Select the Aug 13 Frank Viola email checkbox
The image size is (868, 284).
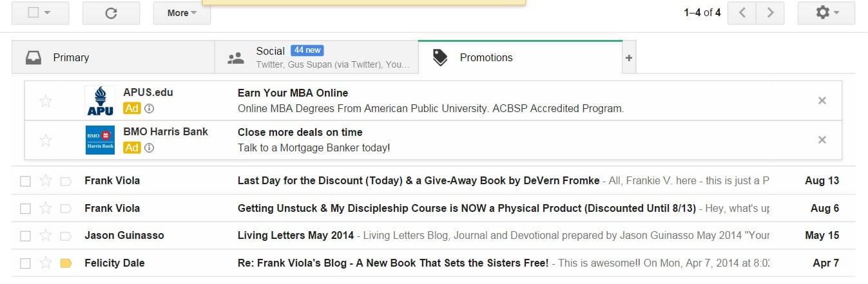25,181
